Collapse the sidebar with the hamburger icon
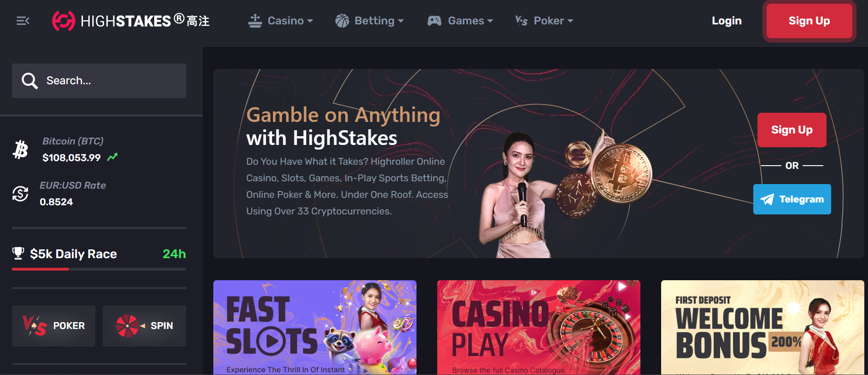Screen dimensions: 868x375 point(23,21)
